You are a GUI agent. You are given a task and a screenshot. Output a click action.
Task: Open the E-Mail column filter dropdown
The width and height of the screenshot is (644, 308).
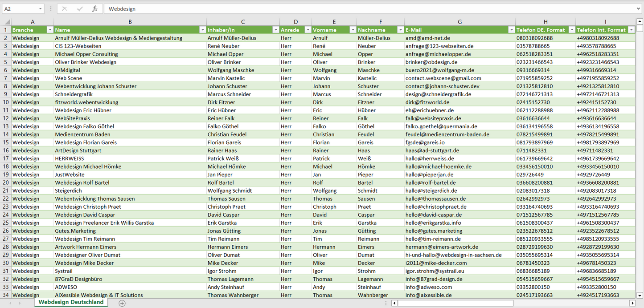[511, 30]
